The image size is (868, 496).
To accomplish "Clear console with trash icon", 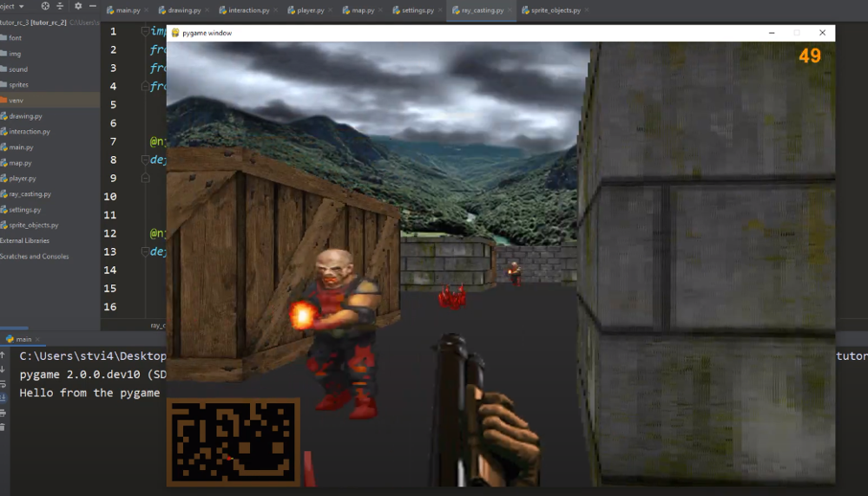I will [3, 427].
